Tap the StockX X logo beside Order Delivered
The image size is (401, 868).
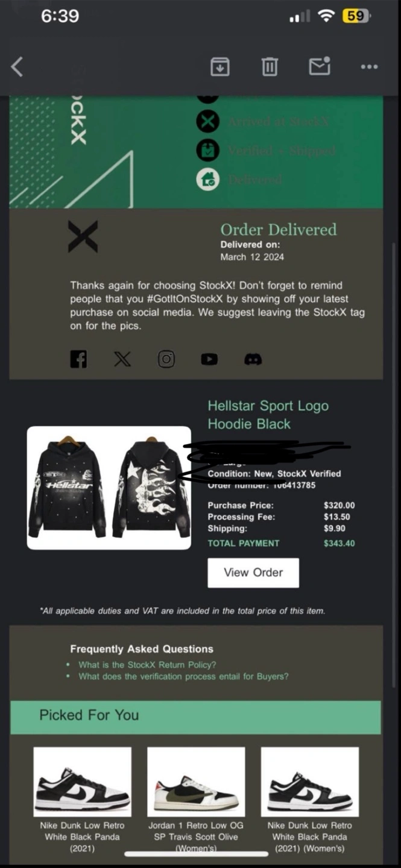pyautogui.click(x=83, y=236)
